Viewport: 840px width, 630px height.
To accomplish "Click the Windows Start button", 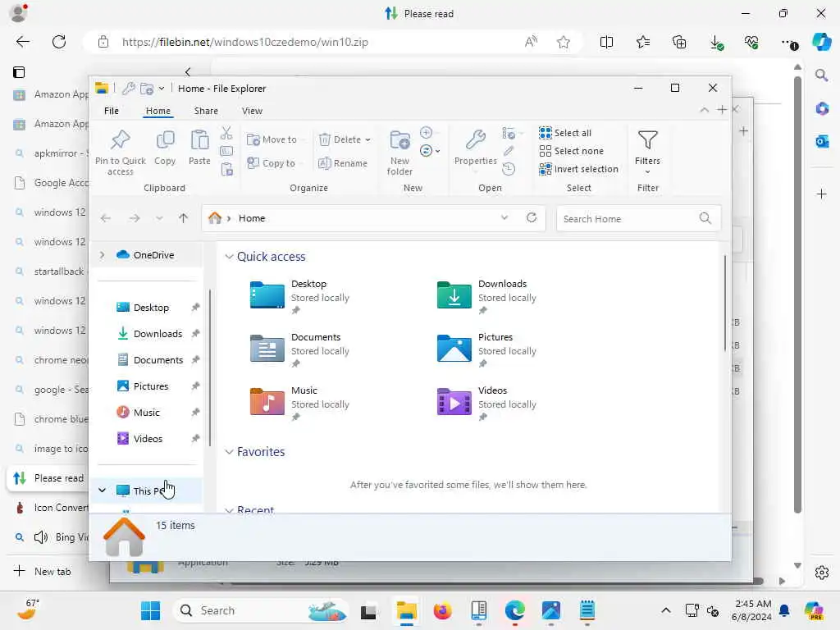I will 151,610.
